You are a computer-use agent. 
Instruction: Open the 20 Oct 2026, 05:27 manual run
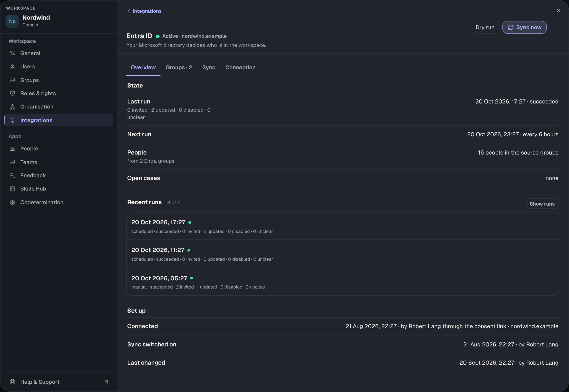click(343, 282)
